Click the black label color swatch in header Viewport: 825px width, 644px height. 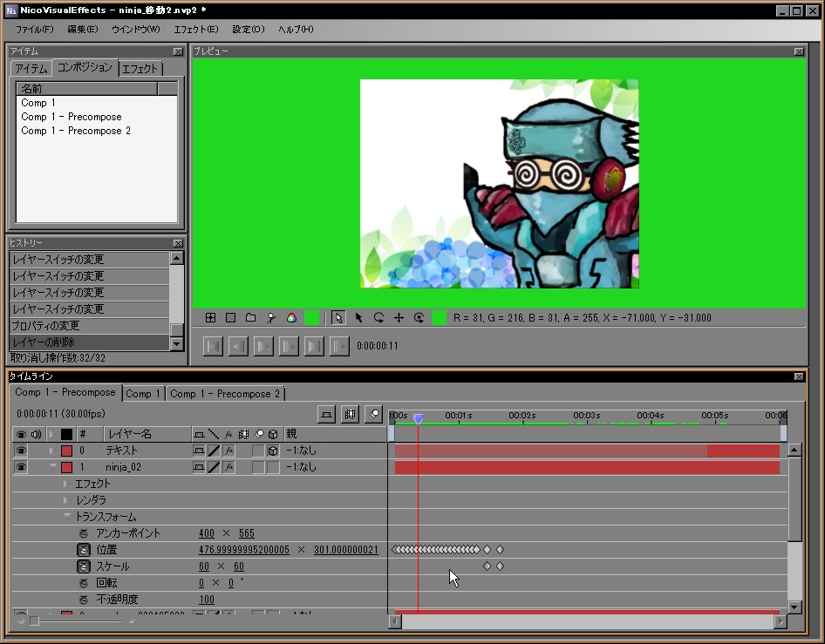pos(67,434)
